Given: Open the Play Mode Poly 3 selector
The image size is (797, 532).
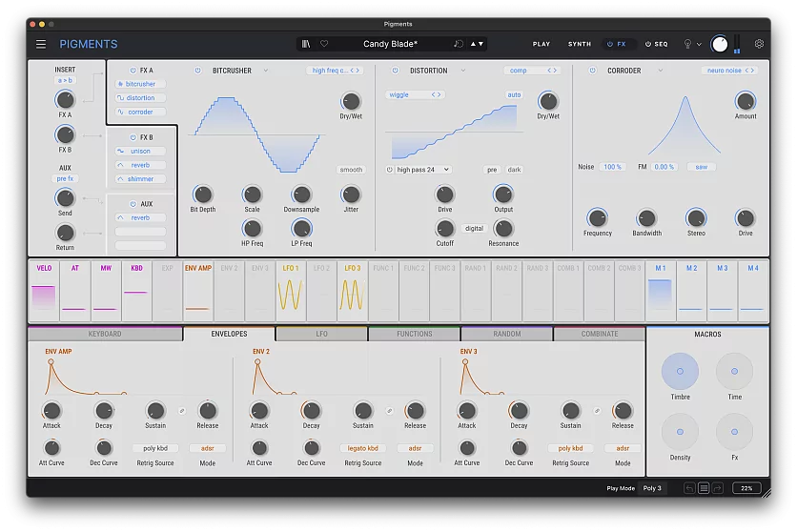Looking at the screenshot, I should pos(652,488).
